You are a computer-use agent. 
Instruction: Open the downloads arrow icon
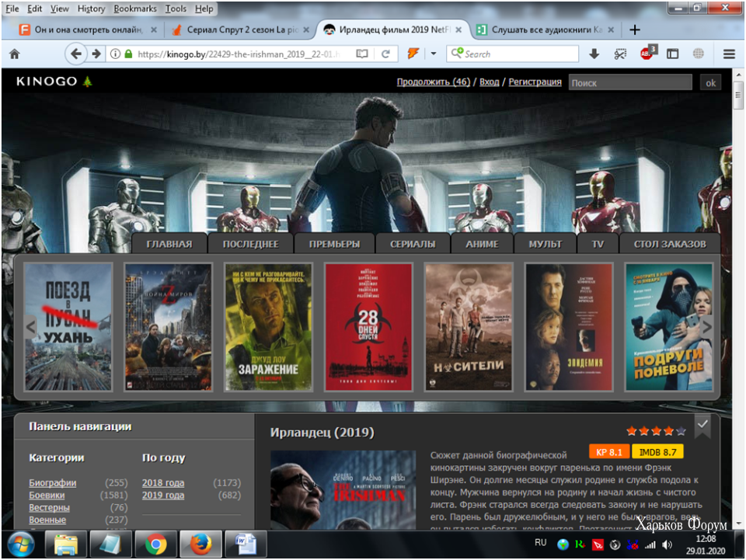point(594,54)
